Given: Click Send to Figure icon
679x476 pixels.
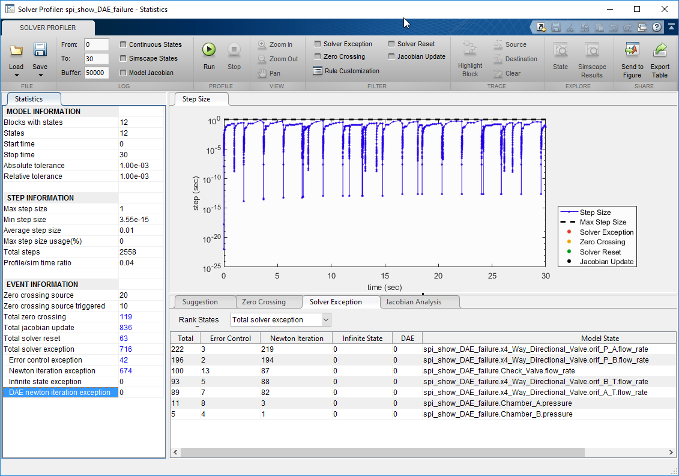Looking at the screenshot, I should tap(632, 51).
